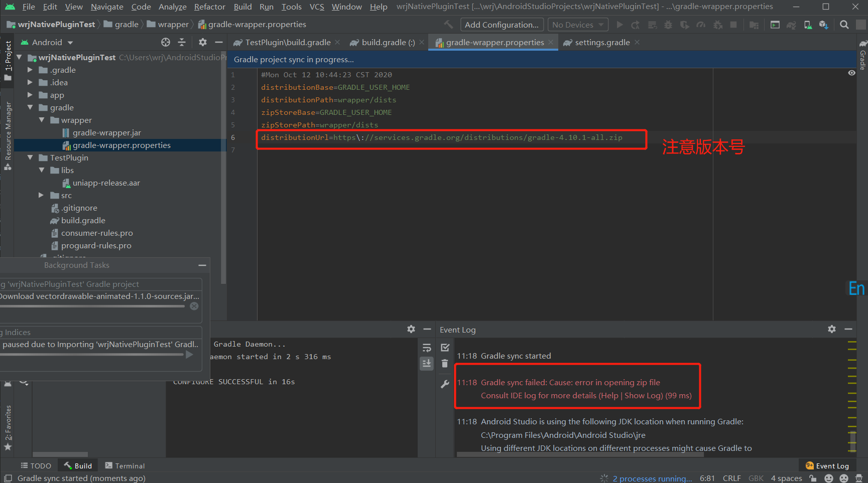
Task: Toggle Soft-Wrap icon in Build output
Action: [427, 348]
